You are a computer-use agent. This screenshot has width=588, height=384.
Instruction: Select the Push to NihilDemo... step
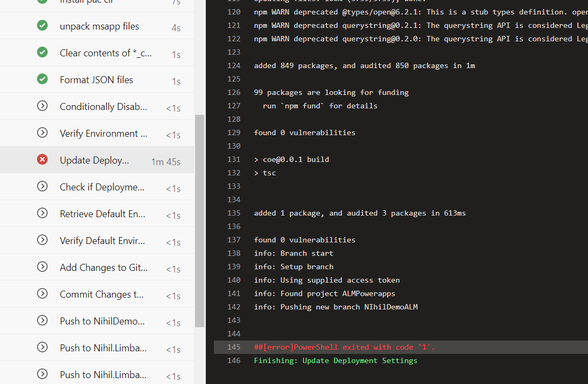pos(97,321)
